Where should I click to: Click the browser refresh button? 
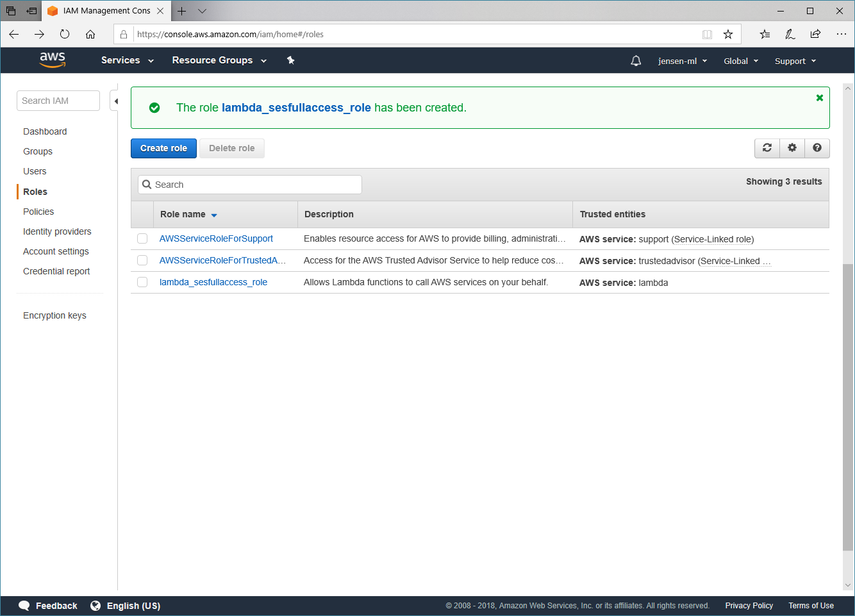pyautogui.click(x=65, y=35)
